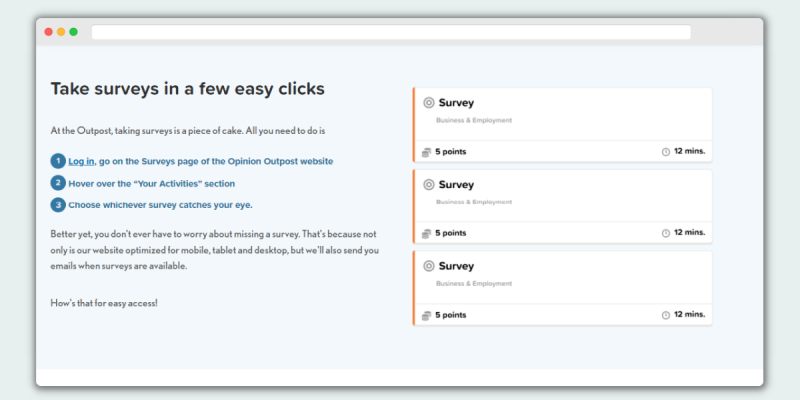Screen dimensions: 800x400
Task: Click the target icon on second Survey card
Action: 429,185
